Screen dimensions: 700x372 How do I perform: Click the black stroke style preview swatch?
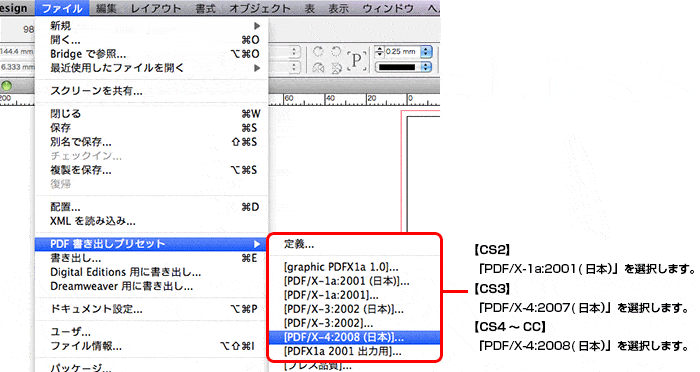pos(397,67)
